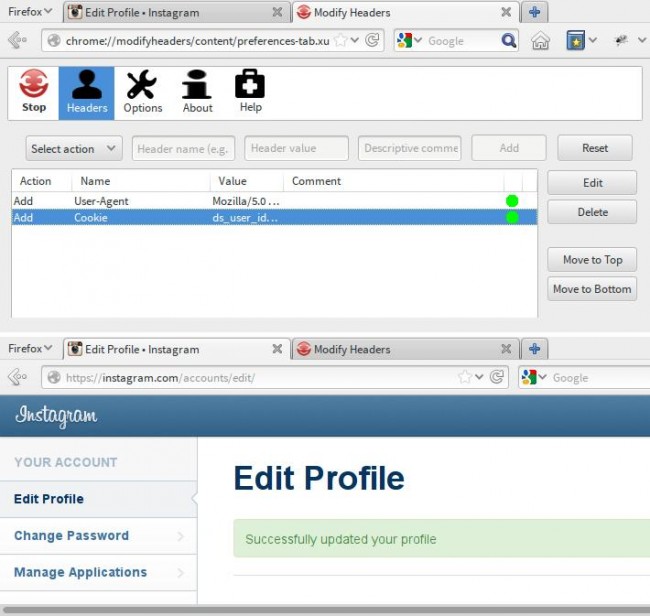Screen dimensions: 650x616
Task: Open the Headers section
Action: coord(87,93)
